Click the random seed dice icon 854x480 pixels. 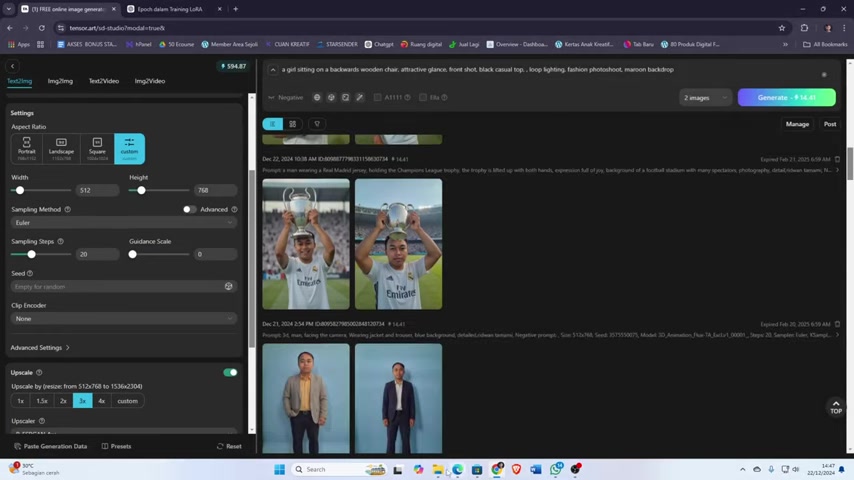228,286
